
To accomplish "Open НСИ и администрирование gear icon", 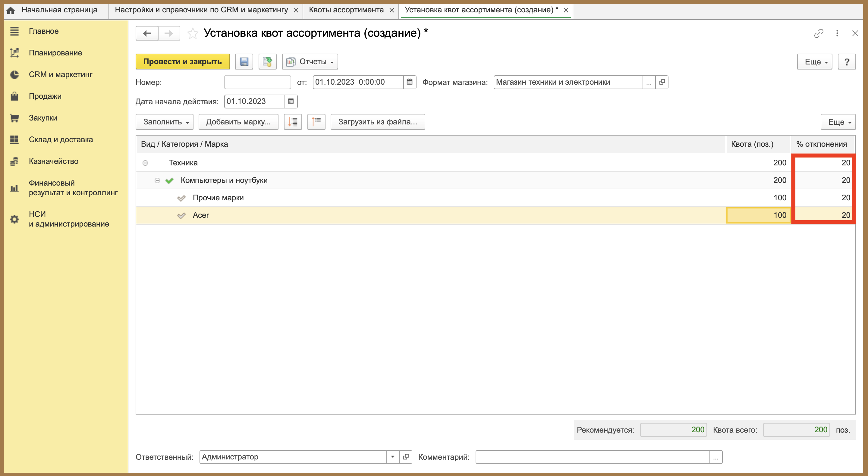I will click(14, 219).
